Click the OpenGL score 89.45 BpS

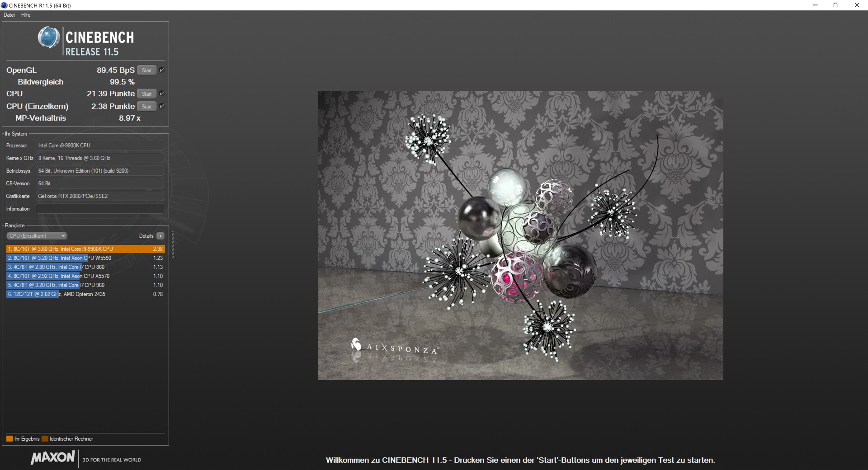point(115,70)
